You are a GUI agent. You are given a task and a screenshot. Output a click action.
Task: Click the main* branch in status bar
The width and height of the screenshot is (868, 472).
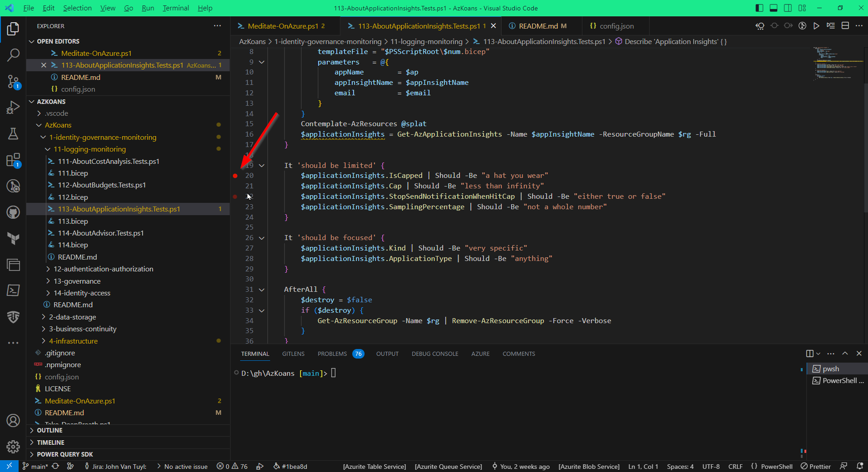(x=35, y=466)
